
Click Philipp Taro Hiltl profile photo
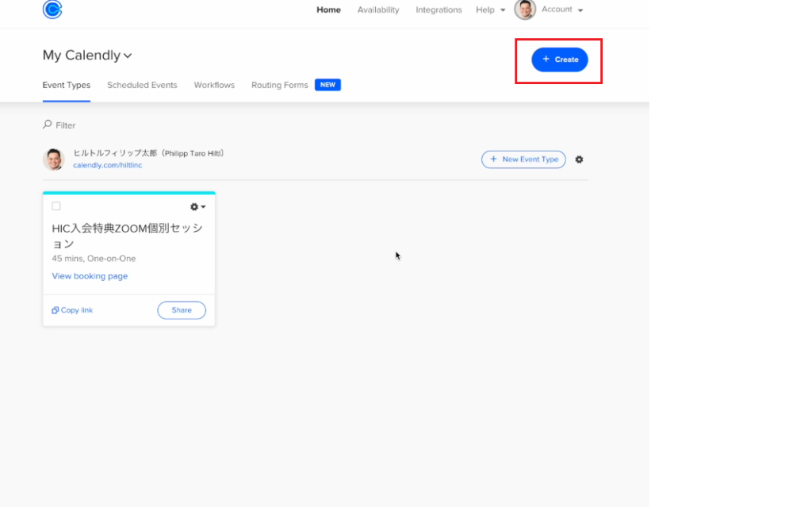click(x=54, y=159)
